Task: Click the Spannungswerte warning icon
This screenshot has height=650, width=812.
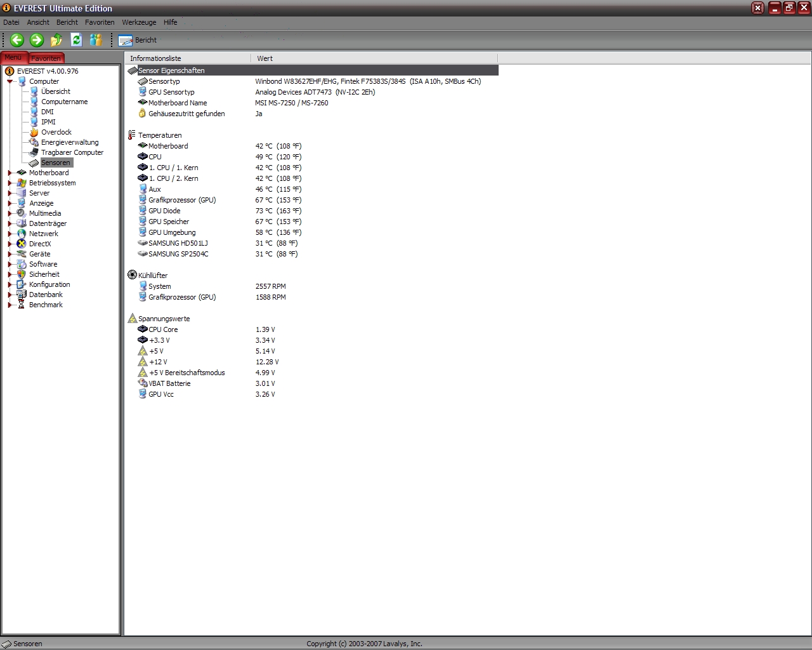Action: coord(132,319)
